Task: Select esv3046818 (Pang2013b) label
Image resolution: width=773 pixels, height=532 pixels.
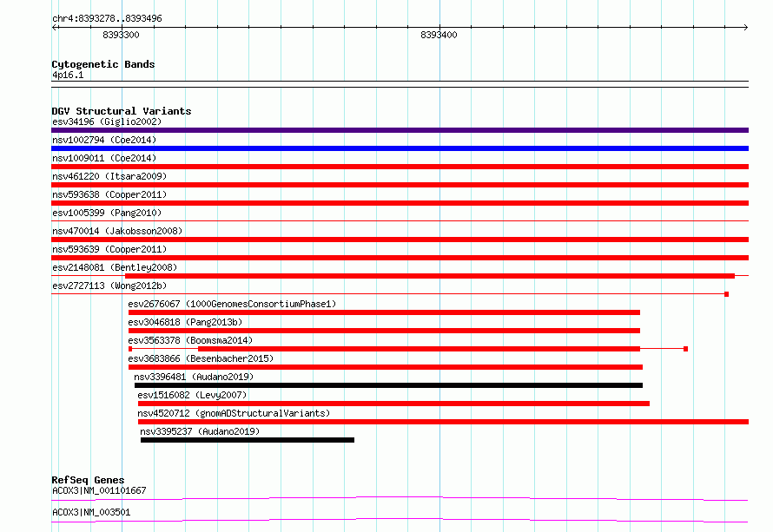Action: 185,322
